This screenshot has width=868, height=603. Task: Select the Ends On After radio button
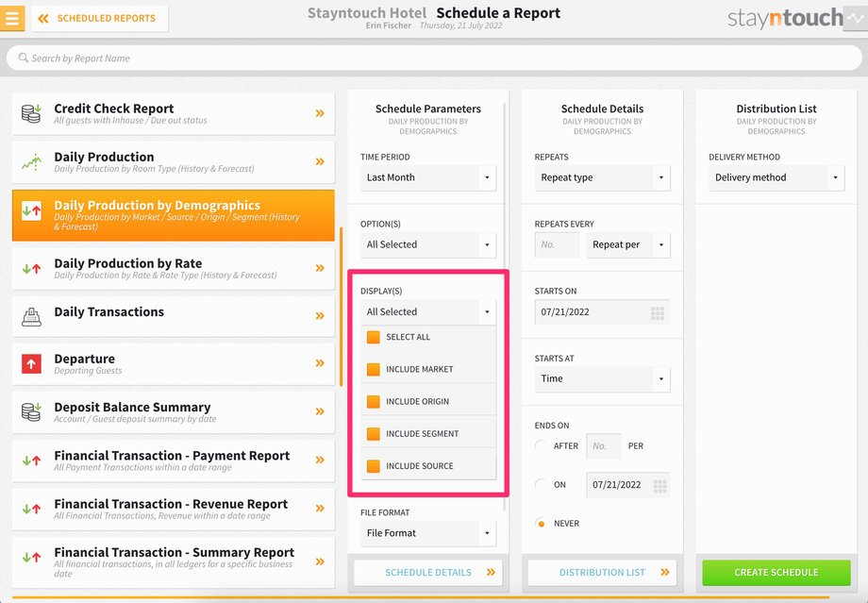[x=541, y=445]
